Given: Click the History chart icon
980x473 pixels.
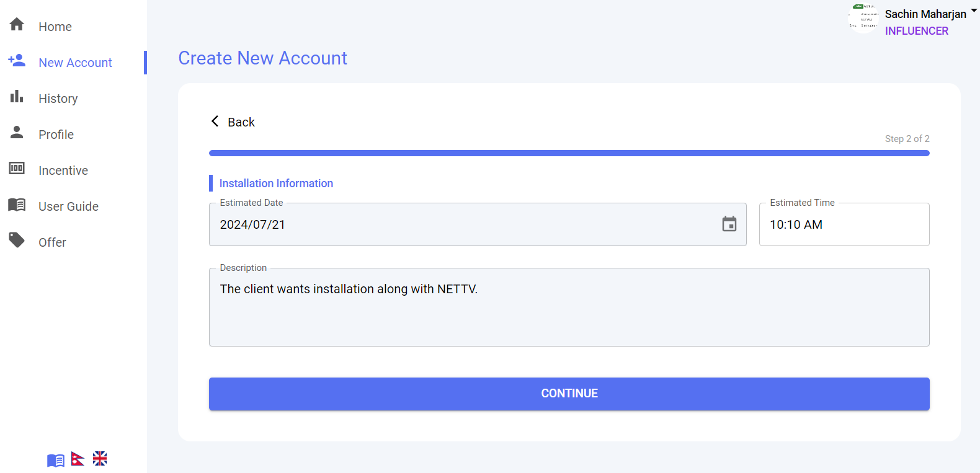Looking at the screenshot, I should [x=16, y=97].
